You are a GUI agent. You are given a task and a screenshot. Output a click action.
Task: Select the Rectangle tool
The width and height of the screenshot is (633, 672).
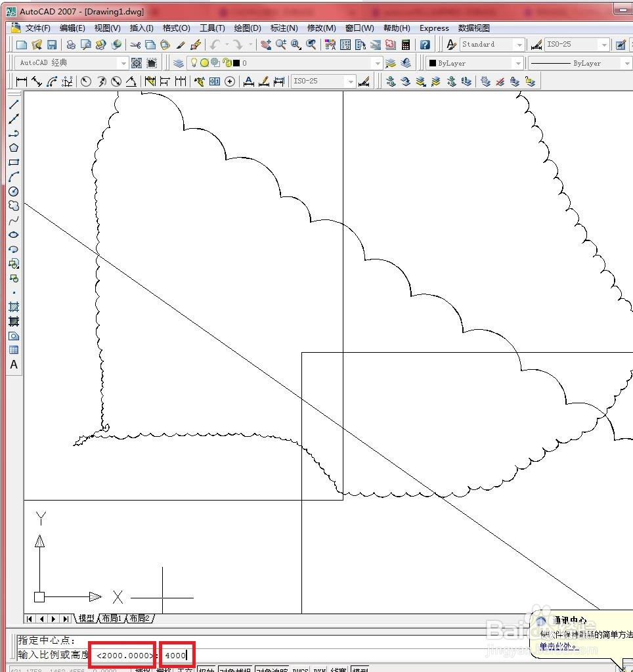click(14, 162)
